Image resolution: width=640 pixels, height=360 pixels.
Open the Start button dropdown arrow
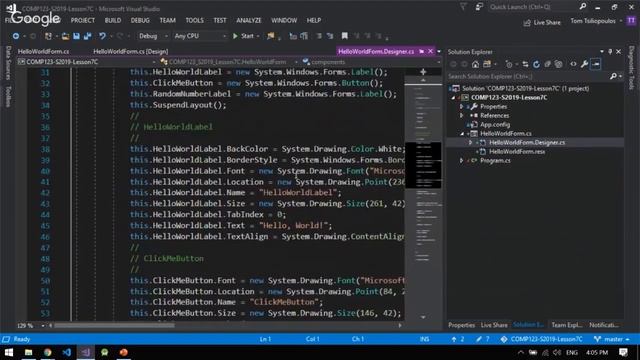coord(258,36)
